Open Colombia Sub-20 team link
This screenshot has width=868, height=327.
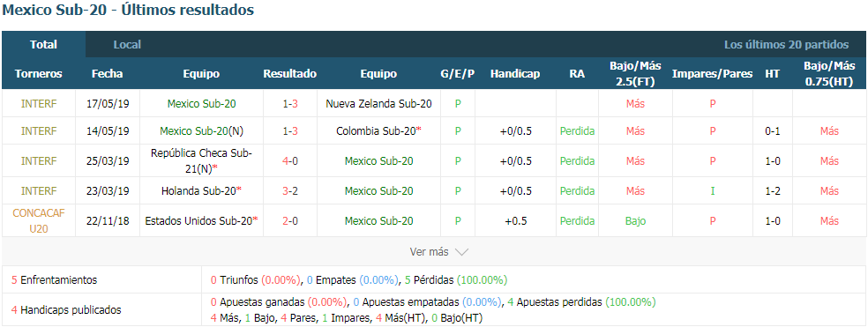coord(376,131)
